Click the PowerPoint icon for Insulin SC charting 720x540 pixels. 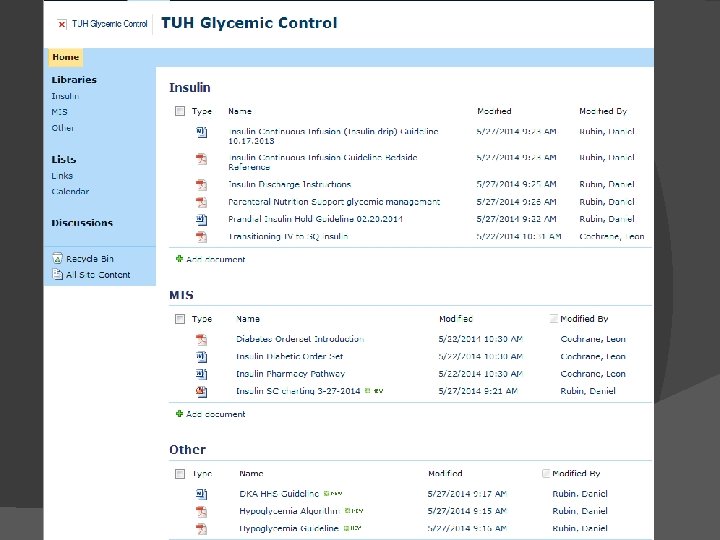(201, 391)
